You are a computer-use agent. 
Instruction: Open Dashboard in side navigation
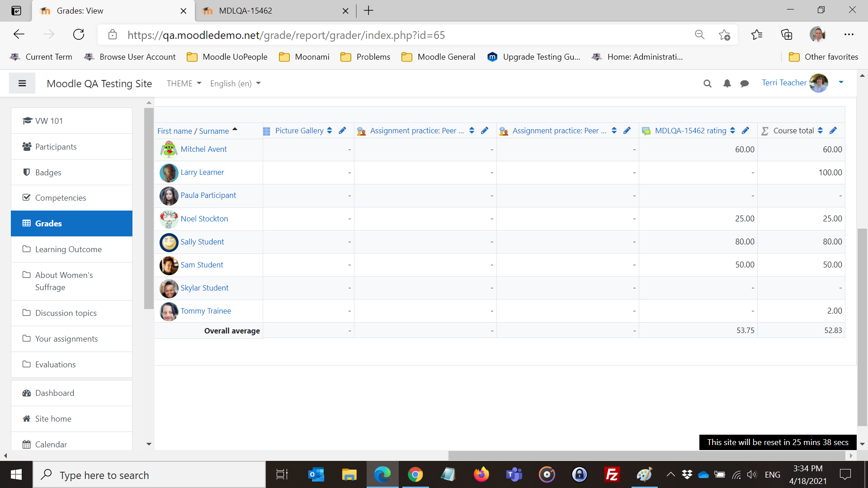(71, 393)
